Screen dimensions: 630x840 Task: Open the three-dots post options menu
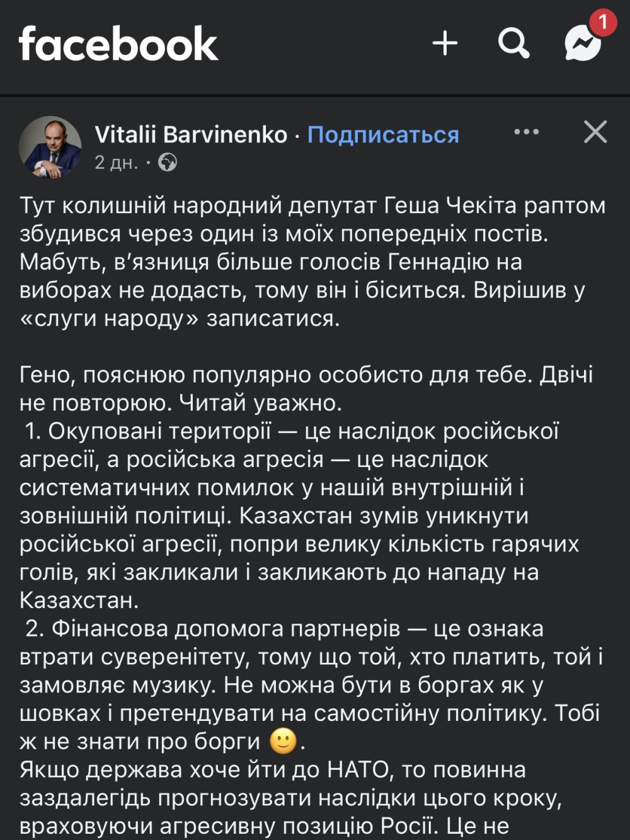pos(526,132)
